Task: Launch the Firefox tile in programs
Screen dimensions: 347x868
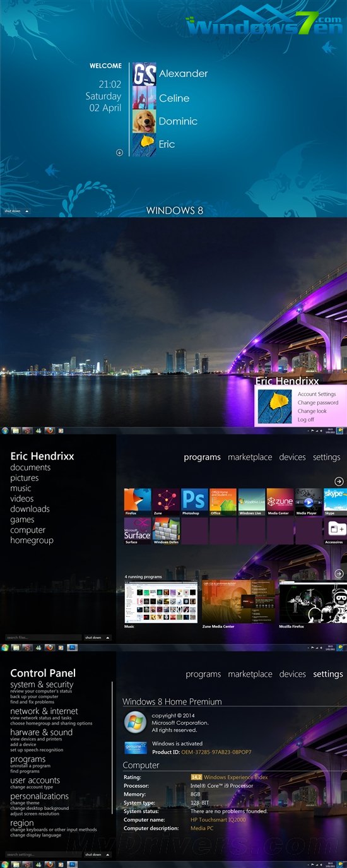Action: [x=138, y=502]
